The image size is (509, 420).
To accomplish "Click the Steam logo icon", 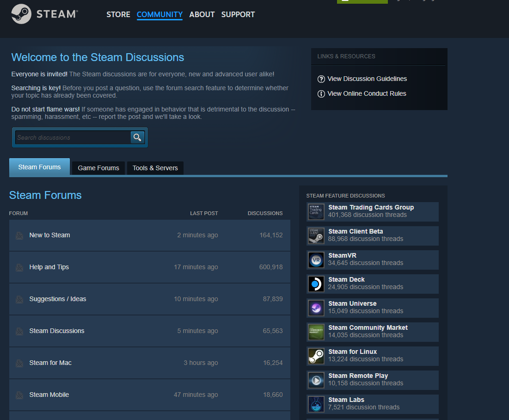I will pyautogui.click(x=21, y=14).
